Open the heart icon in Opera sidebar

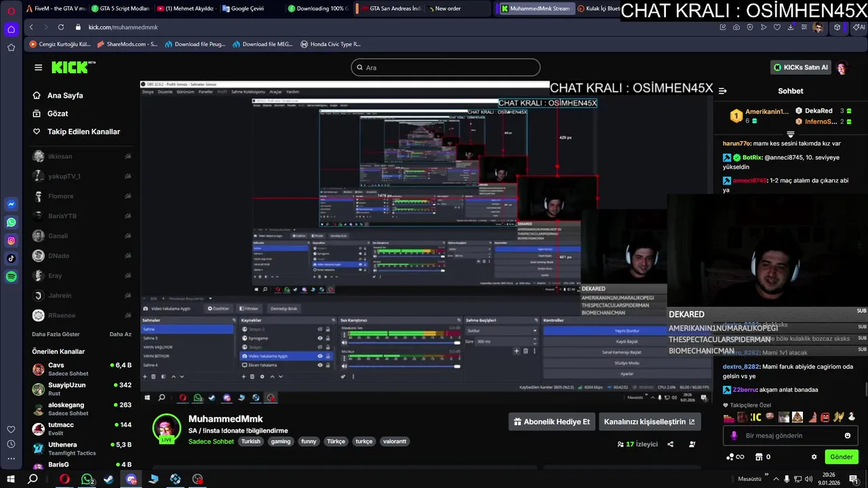(x=11, y=429)
